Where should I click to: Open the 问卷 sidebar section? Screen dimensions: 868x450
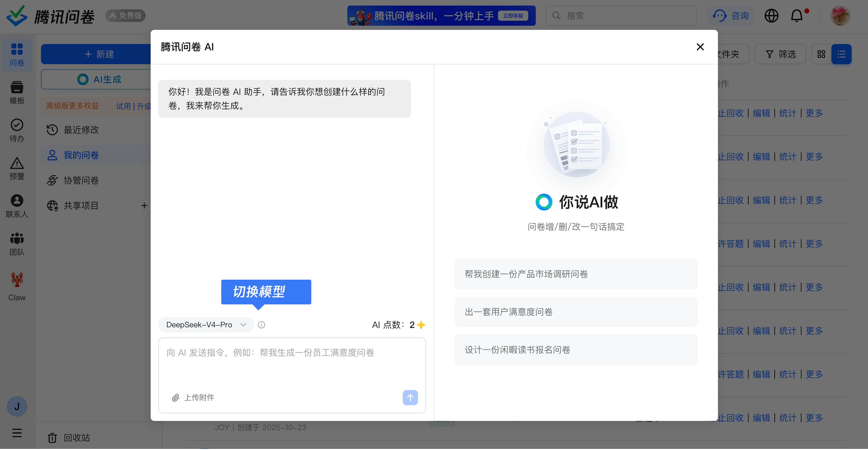pos(17,55)
